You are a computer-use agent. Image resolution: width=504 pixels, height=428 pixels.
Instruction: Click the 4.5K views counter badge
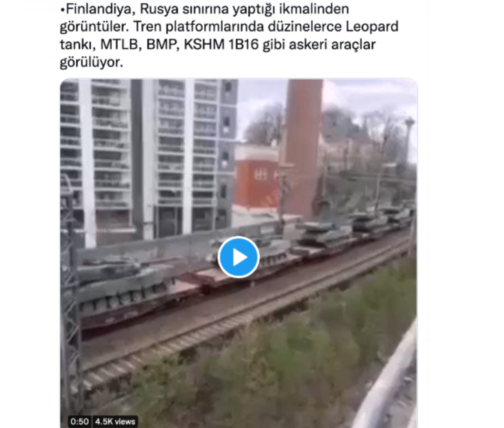[x=115, y=421]
